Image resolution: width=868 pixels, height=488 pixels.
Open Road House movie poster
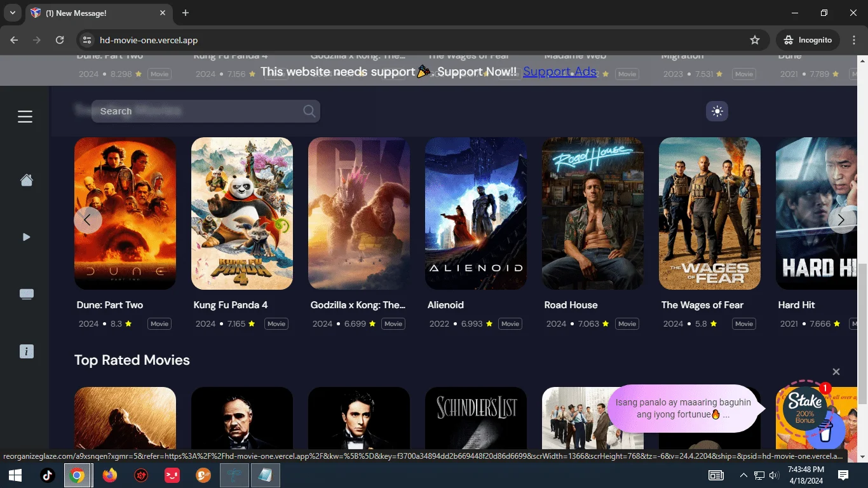point(593,213)
